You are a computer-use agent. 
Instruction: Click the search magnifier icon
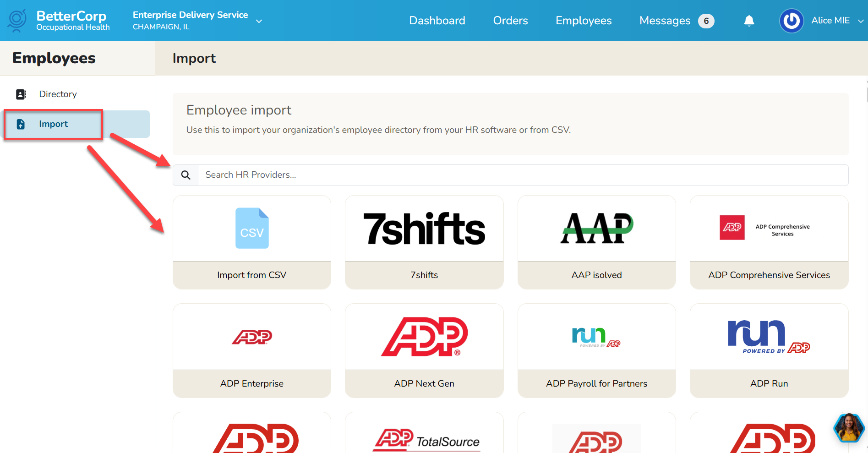186,175
